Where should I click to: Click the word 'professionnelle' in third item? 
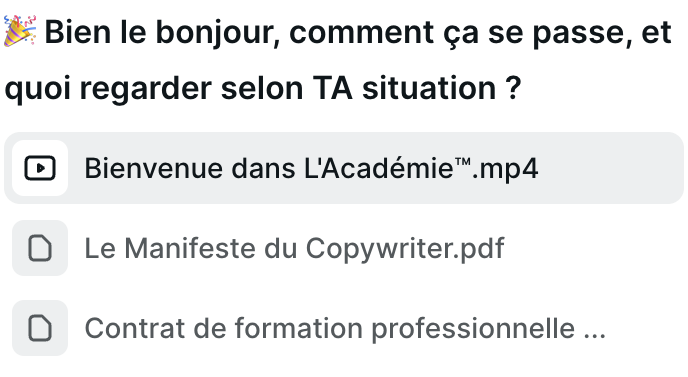click(473, 329)
